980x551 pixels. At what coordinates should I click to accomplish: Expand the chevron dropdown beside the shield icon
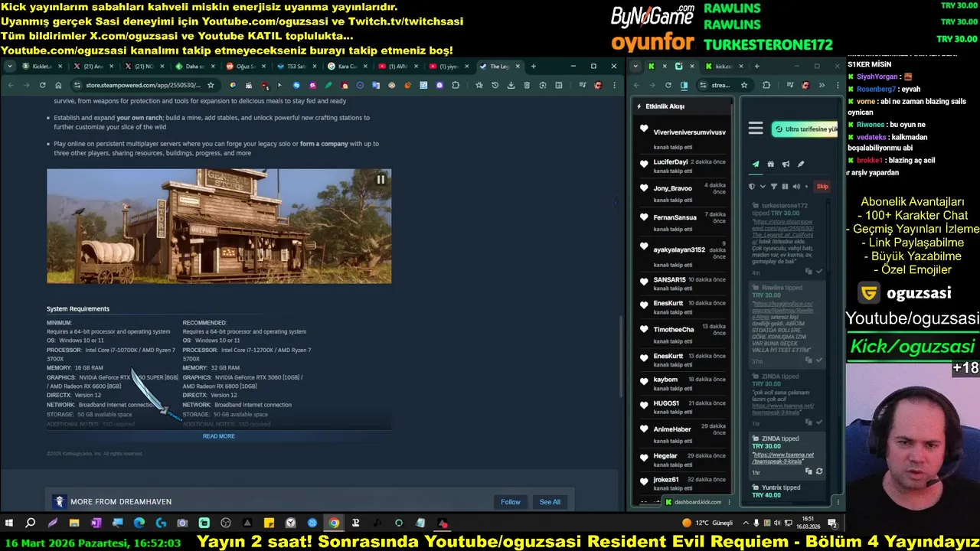click(763, 186)
